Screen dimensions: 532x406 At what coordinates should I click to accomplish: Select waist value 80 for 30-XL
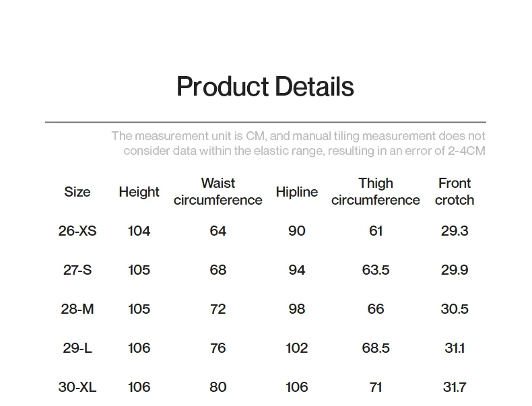pyautogui.click(x=218, y=387)
